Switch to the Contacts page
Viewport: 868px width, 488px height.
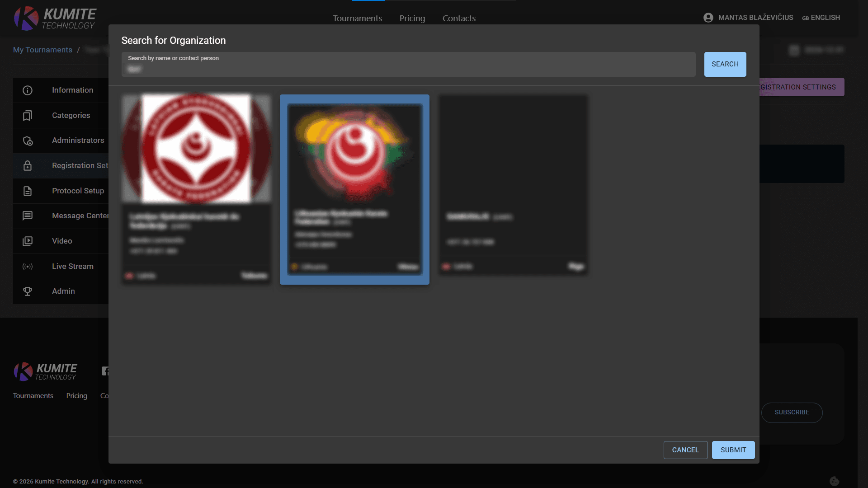[459, 18]
